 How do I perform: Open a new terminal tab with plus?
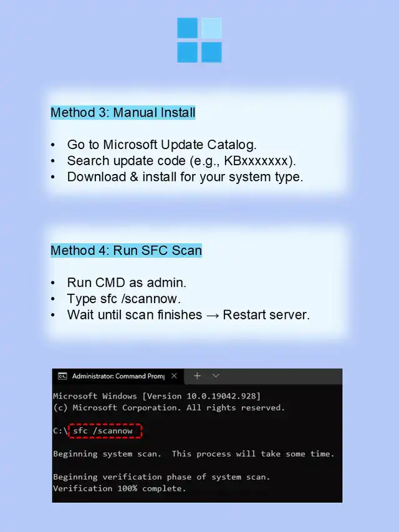[197, 375]
